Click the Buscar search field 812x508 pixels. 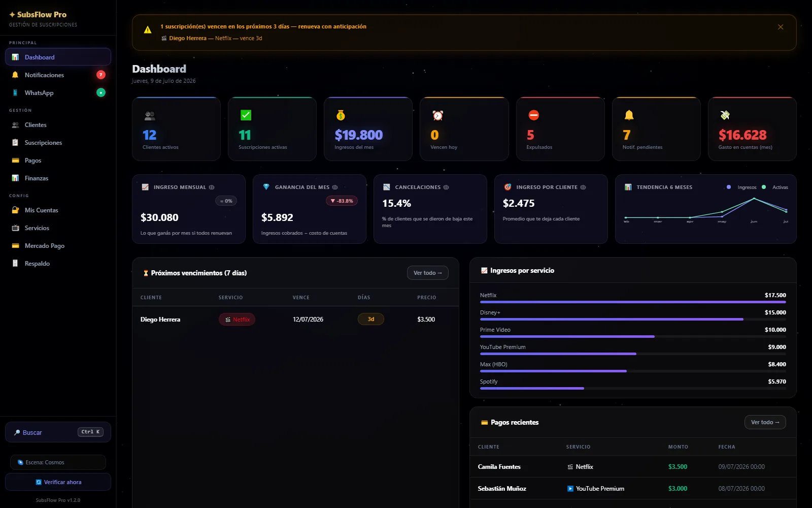click(x=58, y=432)
